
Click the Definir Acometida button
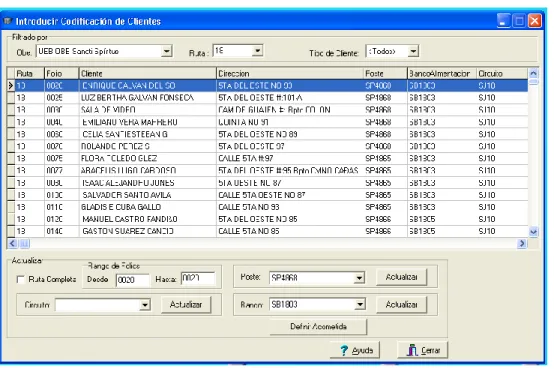point(318,327)
